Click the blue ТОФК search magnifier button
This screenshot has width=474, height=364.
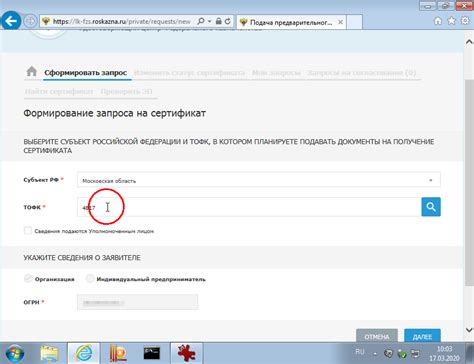431,207
